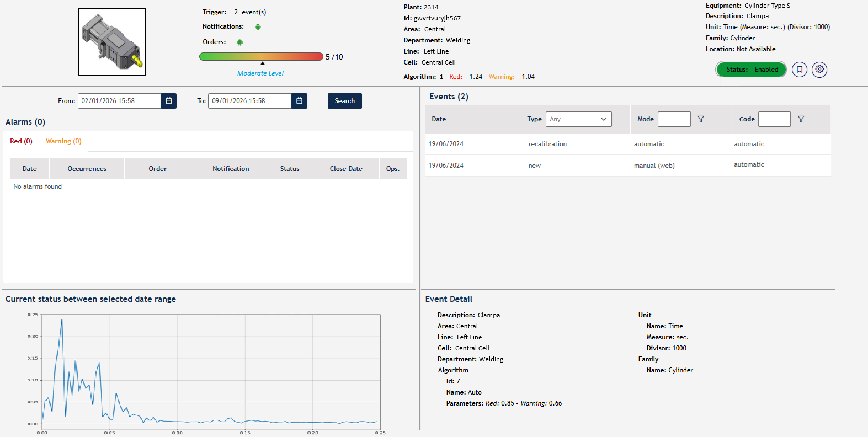This screenshot has width=868, height=437.
Task: Click the cylinder equipment thumbnail image
Action: [x=112, y=42]
